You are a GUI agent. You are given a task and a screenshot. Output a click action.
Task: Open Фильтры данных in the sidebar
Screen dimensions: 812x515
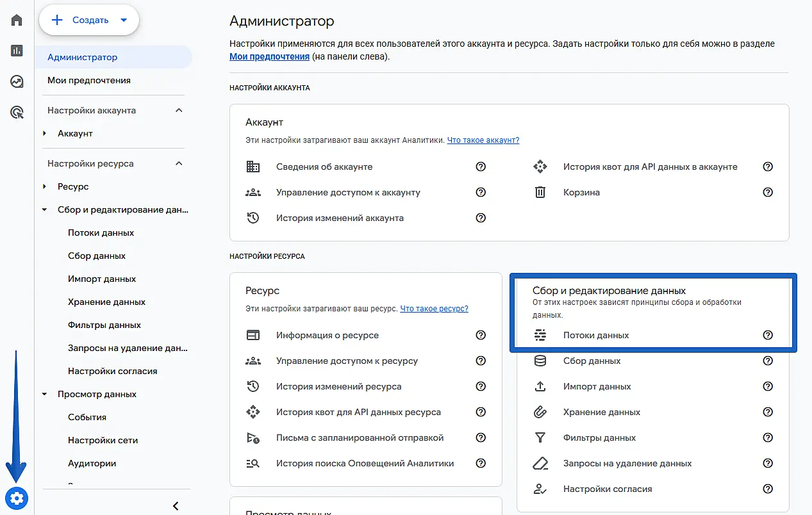(104, 325)
